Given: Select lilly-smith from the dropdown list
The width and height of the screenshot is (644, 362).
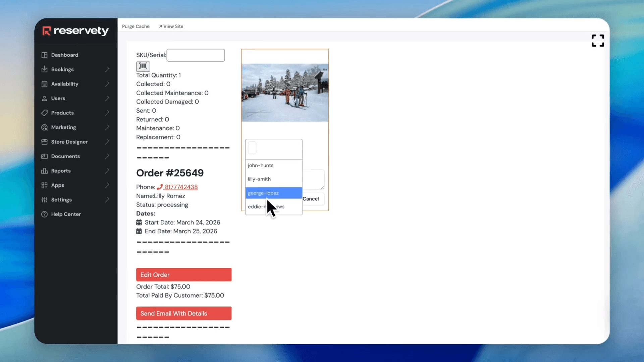Looking at the screenshot, I should point(274,179).
